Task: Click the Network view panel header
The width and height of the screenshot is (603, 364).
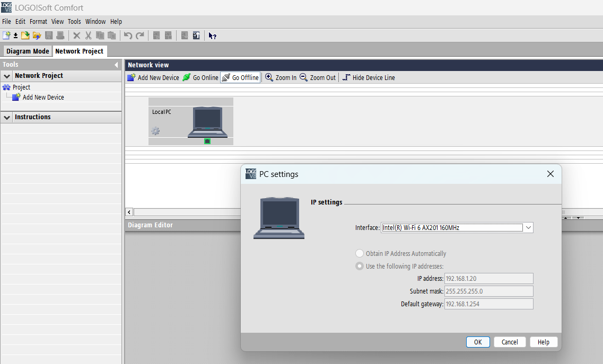Action: [364, 65]
